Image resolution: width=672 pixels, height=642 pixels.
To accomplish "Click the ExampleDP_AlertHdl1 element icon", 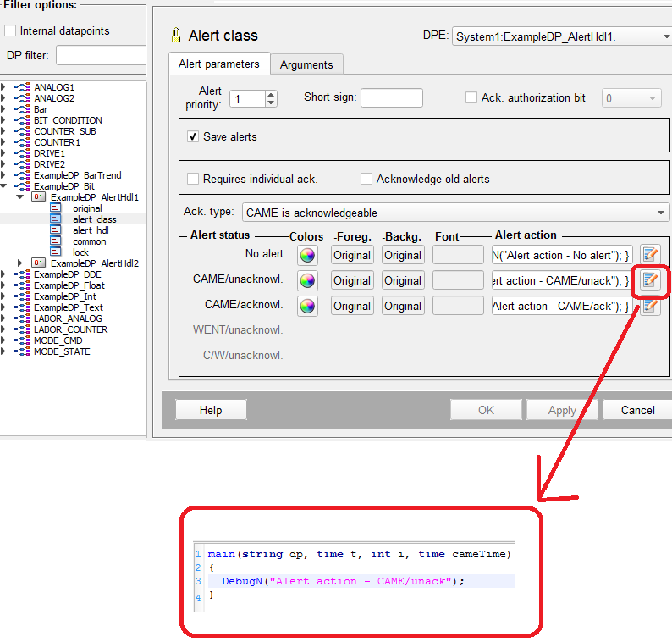I will coord(39,197).
